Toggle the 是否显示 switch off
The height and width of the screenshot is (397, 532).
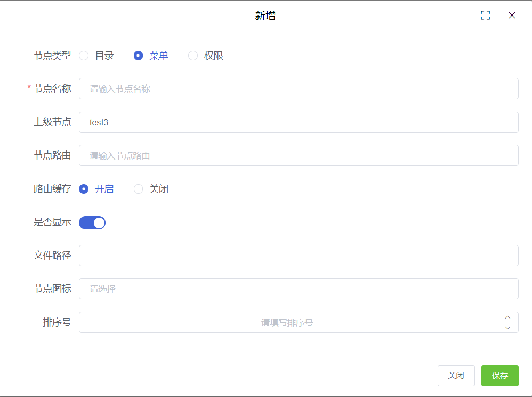point(92,223)
